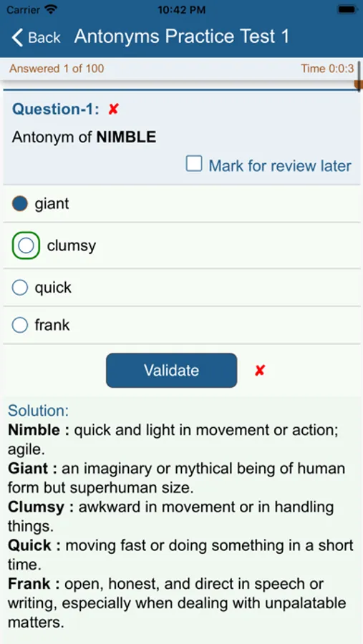Click the Mark for review later label

[x=280, y=165]
